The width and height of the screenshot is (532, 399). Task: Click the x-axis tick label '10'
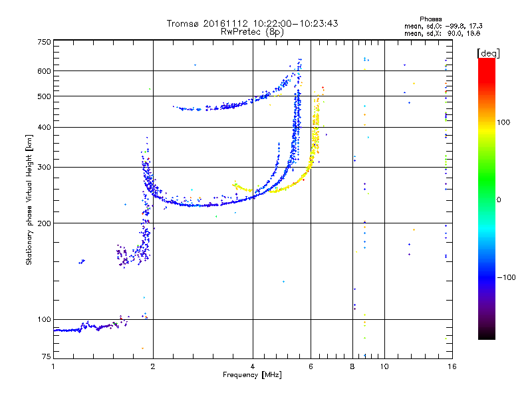click(384, 366)
